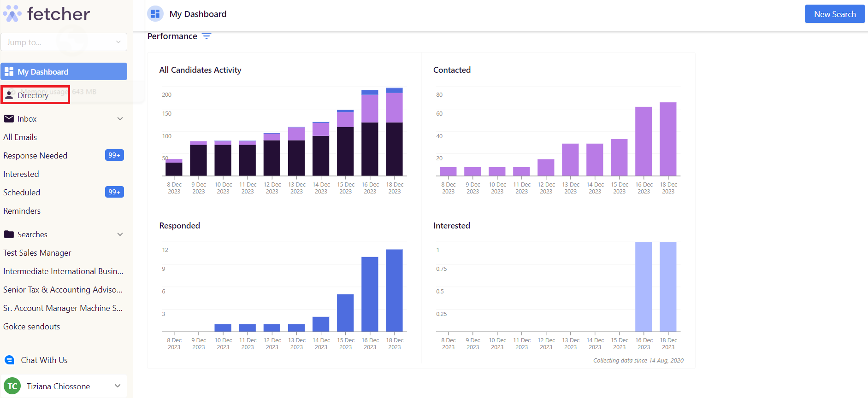Click the 8 Dec bar in All Candidates Activity
Screen dimensions: 868x398
tap(174, 168)
